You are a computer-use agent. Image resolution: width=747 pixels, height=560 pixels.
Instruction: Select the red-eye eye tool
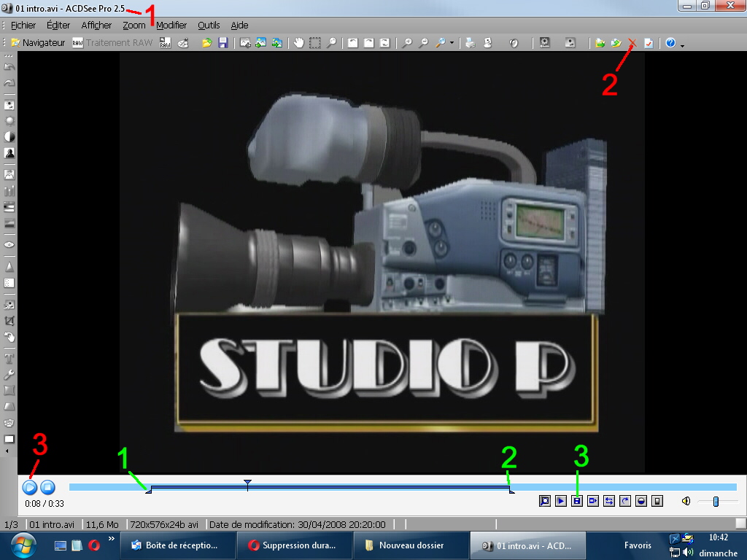[x=9, y=245]
